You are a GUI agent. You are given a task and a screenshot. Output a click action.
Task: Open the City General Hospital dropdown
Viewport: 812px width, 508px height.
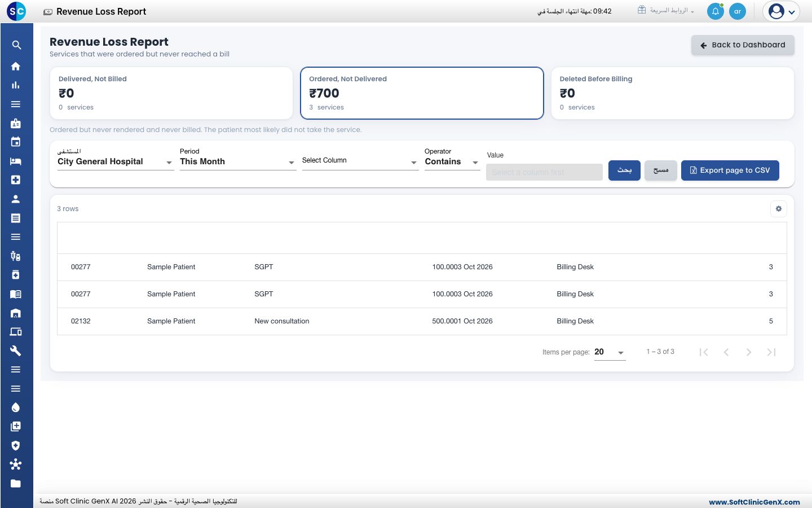[116, 162]
